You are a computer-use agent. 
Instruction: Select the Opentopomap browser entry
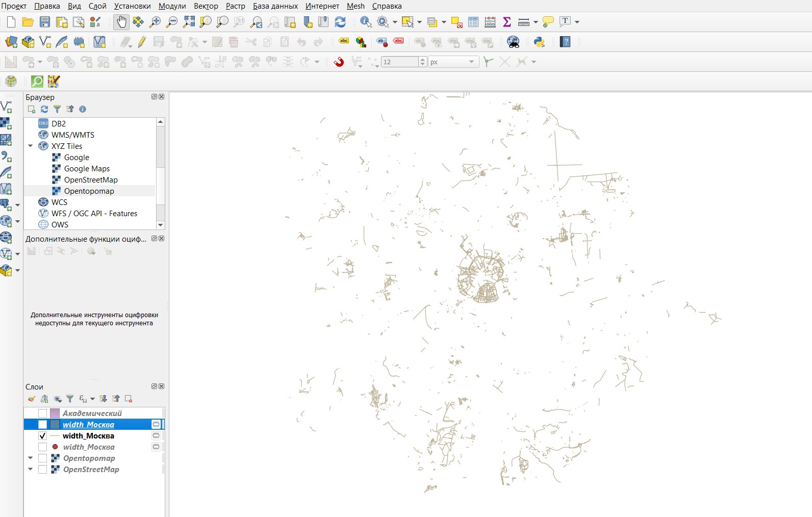click(89, 191)
